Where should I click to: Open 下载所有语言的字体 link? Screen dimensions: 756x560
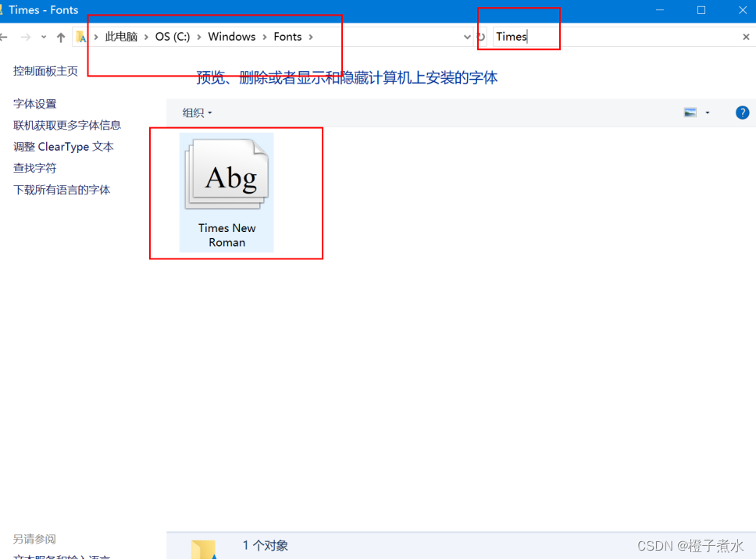pyautogui.click(x=62, y=190)
